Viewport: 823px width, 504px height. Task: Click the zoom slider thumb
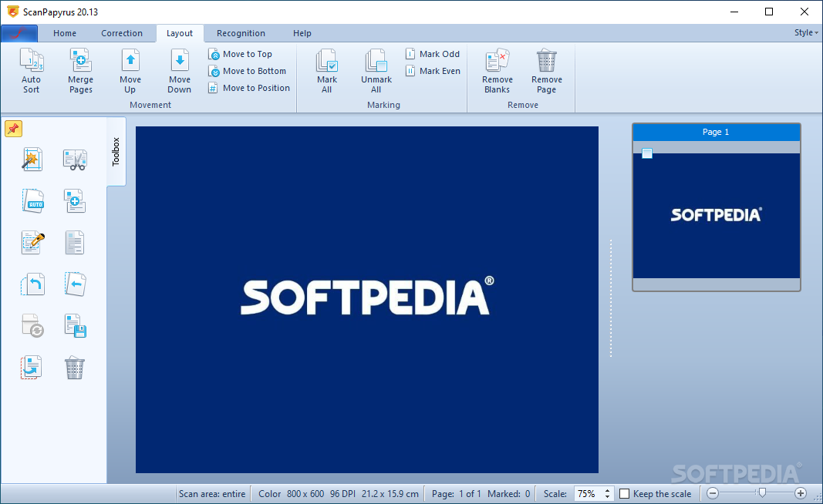click(762, 492)
